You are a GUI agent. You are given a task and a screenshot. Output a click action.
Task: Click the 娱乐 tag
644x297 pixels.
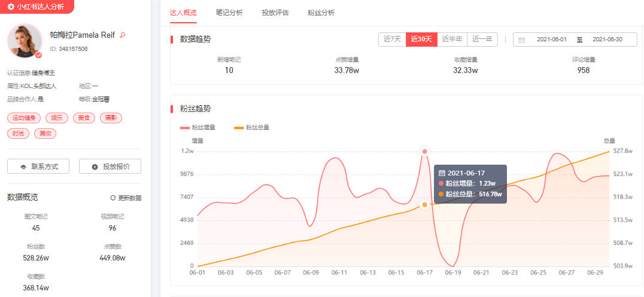click(57, 119)
